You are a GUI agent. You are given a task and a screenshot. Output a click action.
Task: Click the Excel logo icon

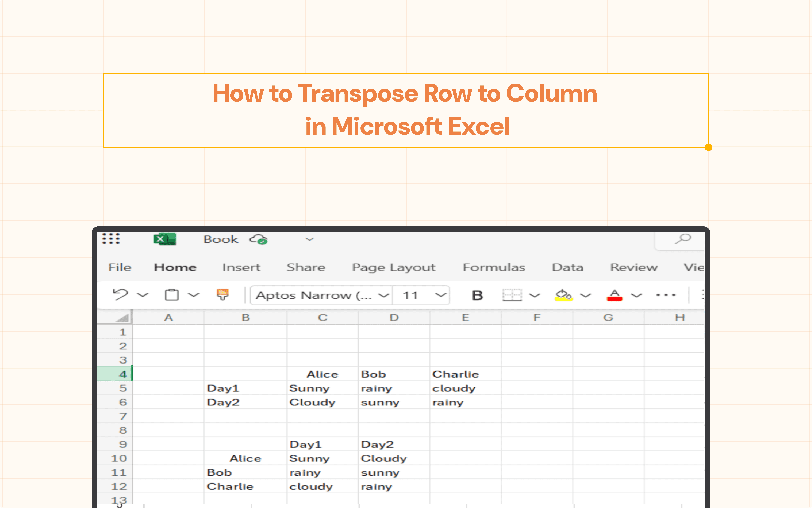pyautogui.click(x=164, y=239)
